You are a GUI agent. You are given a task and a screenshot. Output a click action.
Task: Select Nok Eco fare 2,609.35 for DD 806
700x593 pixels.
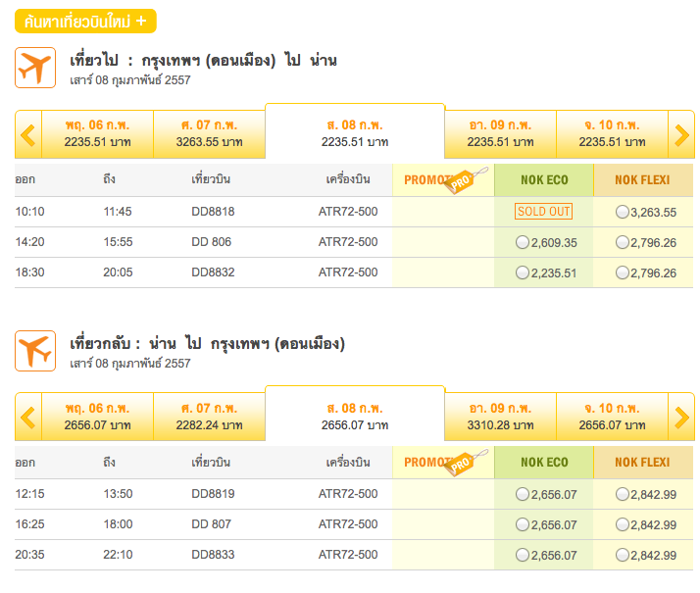coord(523,242)
